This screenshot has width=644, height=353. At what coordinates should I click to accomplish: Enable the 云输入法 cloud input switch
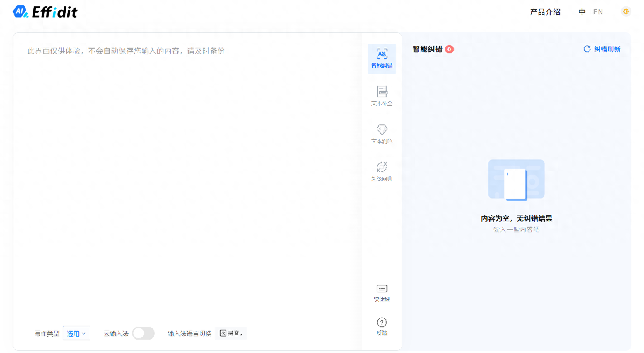(143, 333)
